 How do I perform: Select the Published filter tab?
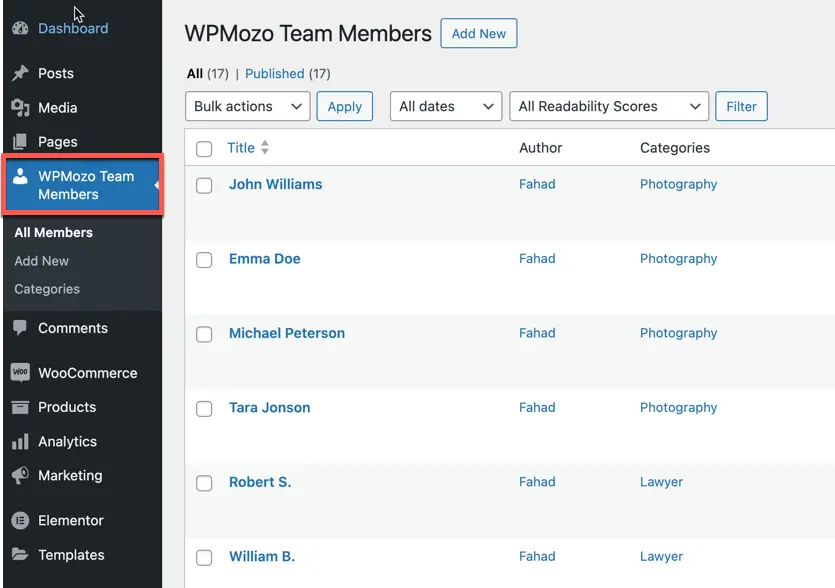[x=275, y=74]
